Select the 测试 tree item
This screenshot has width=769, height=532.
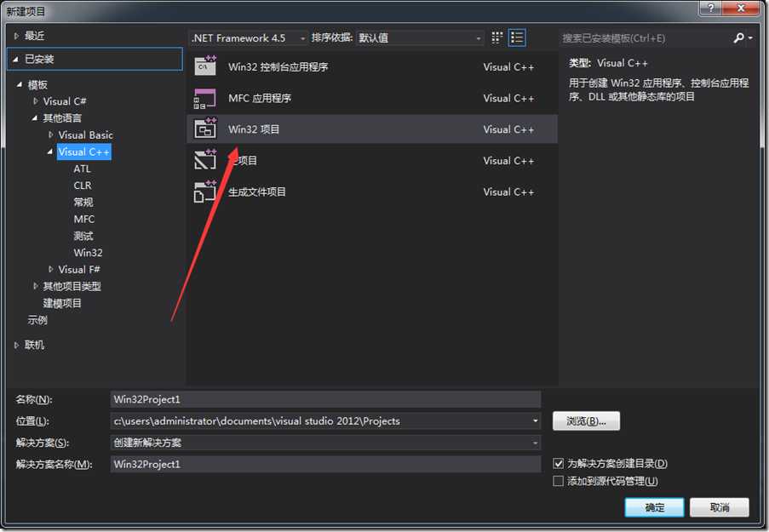tap(83, 236)
